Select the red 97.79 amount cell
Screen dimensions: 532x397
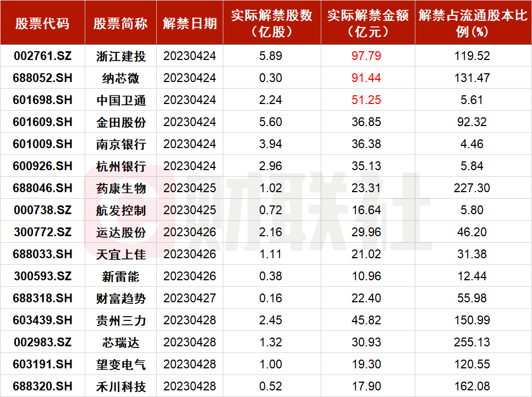[x=366, y=56]
